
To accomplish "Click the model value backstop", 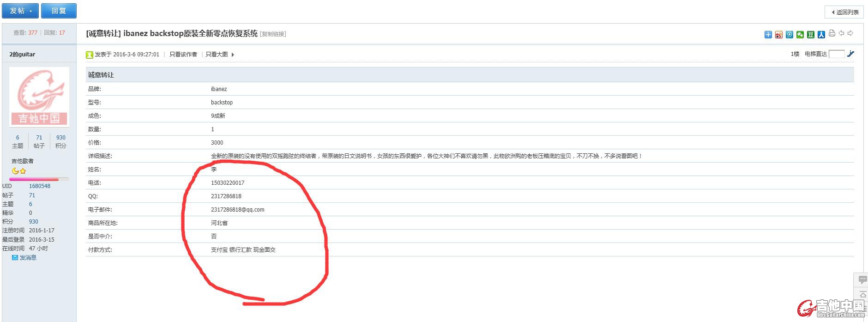I will point(222,103).
